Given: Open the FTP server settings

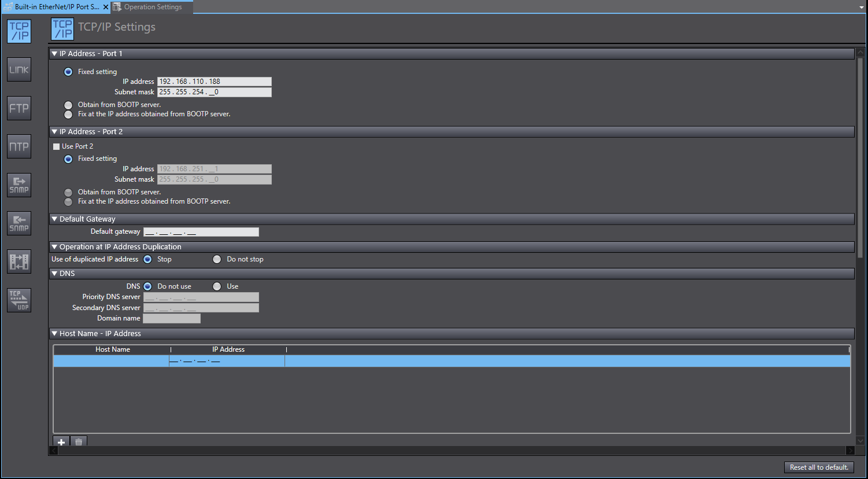Looking at the screenshot, I should (19, 108).
